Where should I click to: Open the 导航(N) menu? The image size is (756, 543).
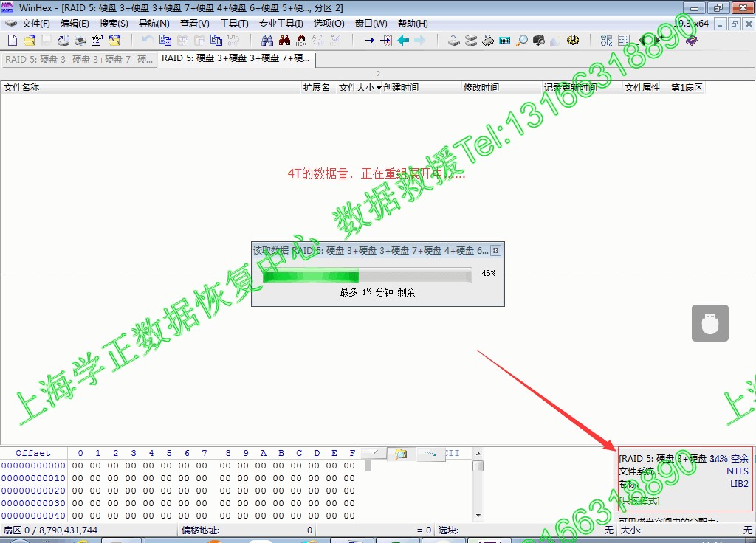point(154,23)
